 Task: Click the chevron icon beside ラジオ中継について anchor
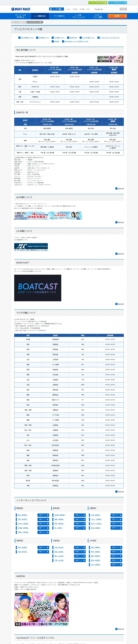click(x=81, y=38)
